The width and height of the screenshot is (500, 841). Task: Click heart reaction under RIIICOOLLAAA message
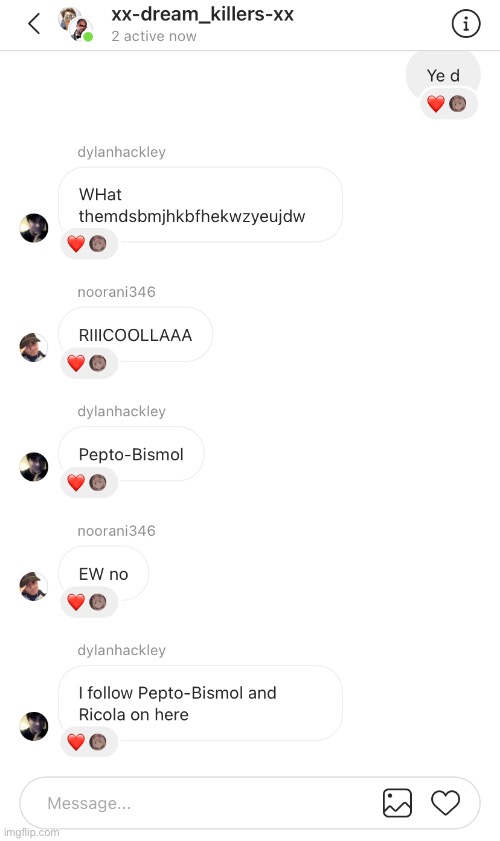click(76, 363)
